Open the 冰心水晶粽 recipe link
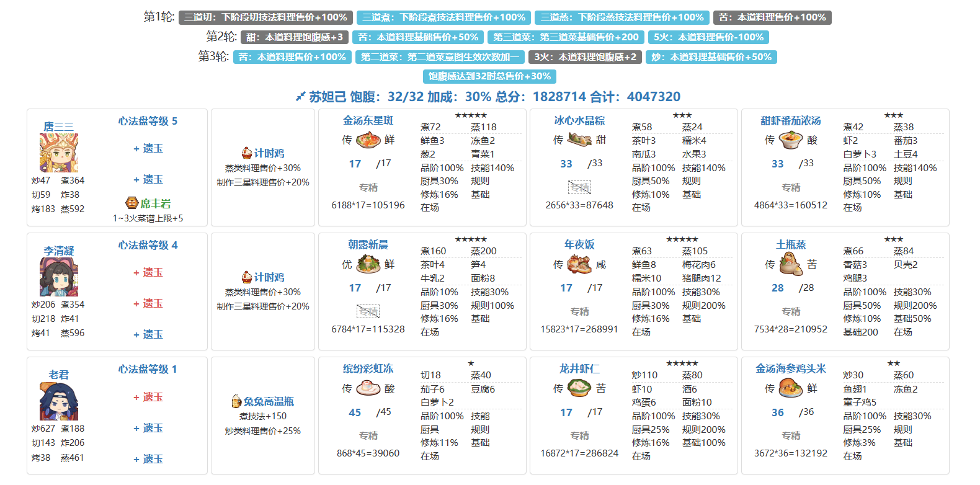 (x=579, y=120)
